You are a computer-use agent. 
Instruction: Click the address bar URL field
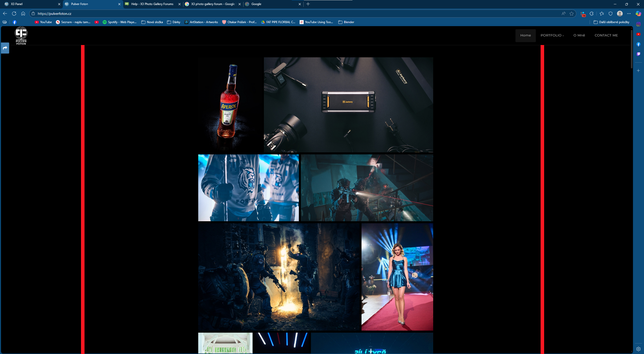(297, 14)
